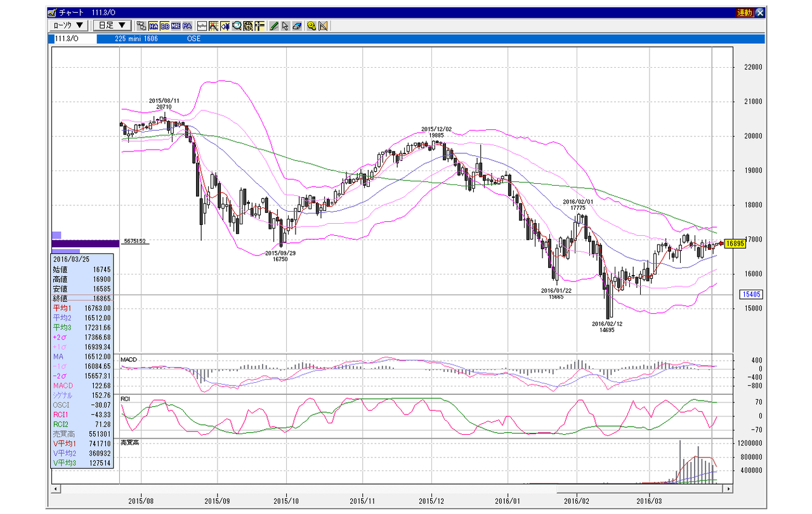Click the 平均1 16763.00 row
Screen dimensions: 812x514
(82, 308)
